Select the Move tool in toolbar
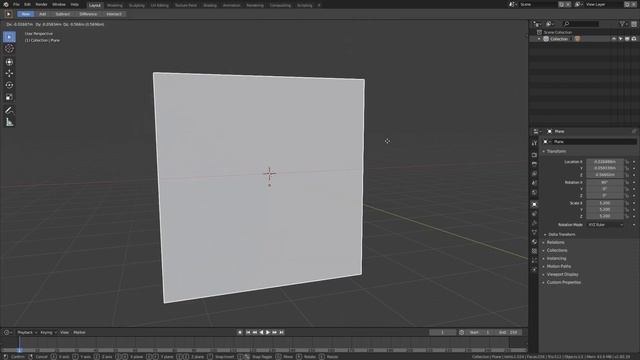 [x=9, y=73]
